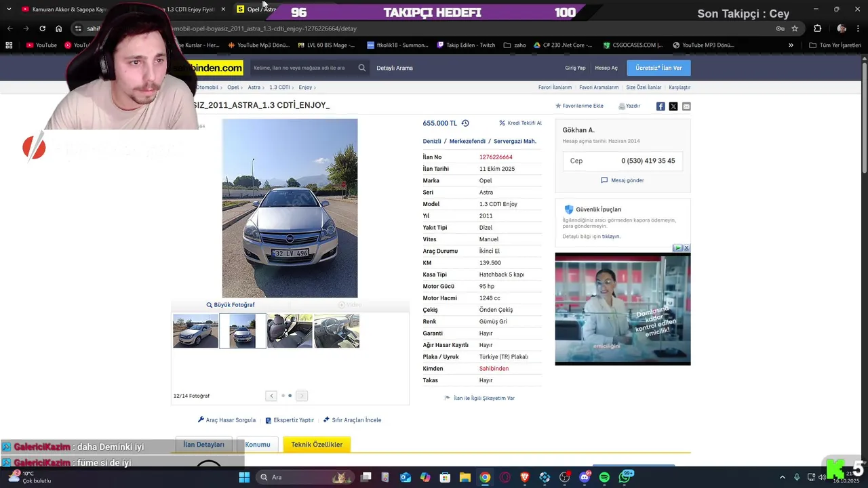Click Ücretsiz İlan Ver button

click(x=658, y=68)
